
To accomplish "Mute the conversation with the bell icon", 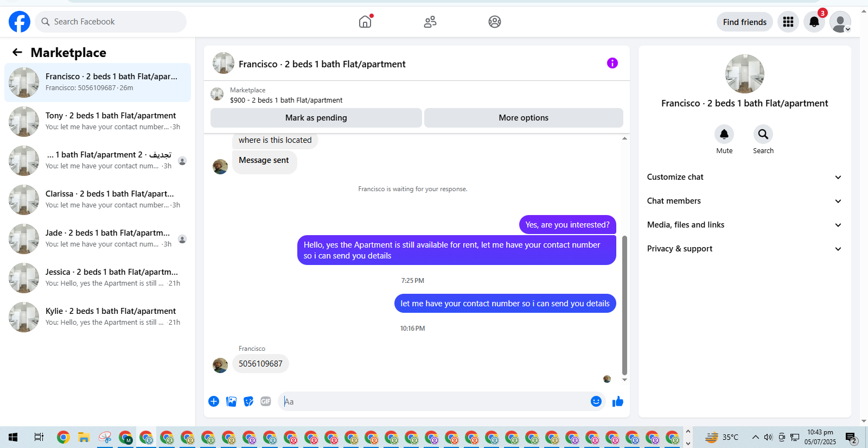I will coord(724,134).
